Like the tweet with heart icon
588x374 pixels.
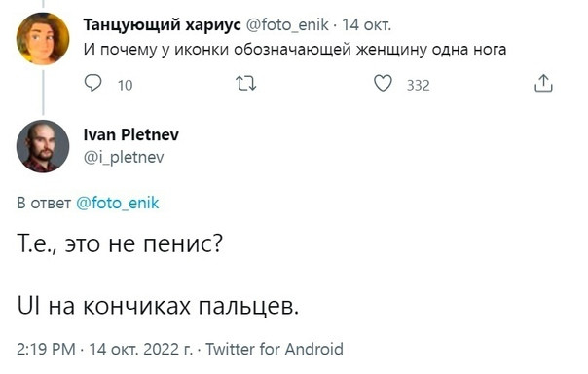[x=383, y=83]
